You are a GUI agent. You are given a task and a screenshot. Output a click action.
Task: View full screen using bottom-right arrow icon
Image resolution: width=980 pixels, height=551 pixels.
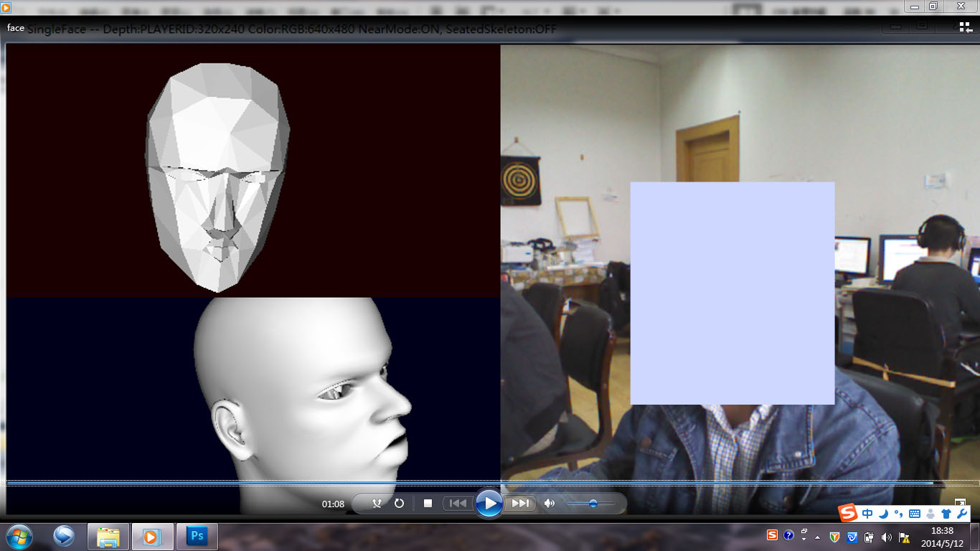961,503
